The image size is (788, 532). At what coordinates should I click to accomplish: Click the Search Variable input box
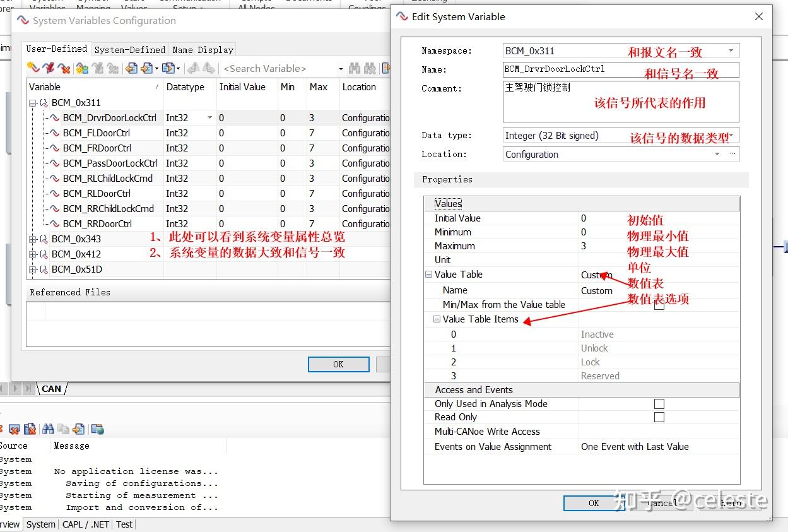tap(278, 69)
